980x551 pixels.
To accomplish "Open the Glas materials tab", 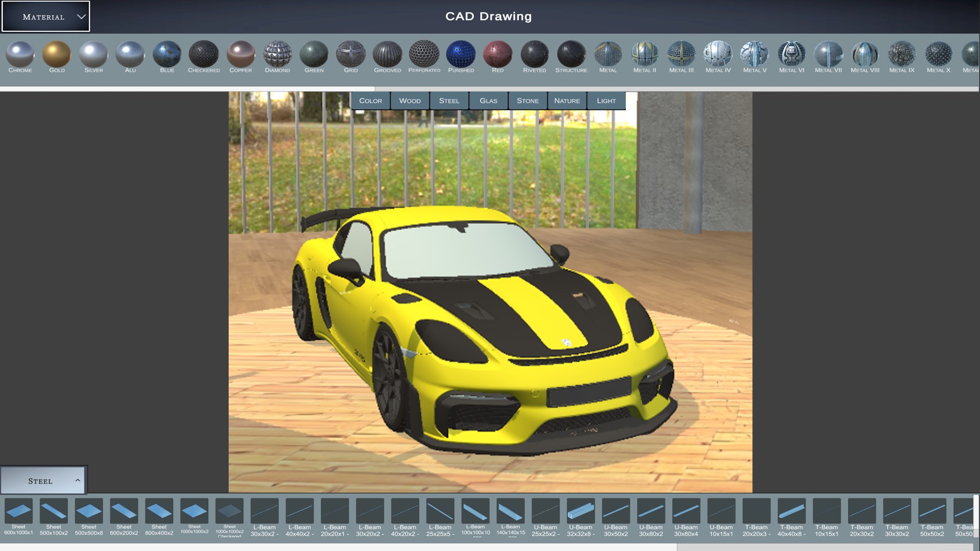I will coord(488,101).
